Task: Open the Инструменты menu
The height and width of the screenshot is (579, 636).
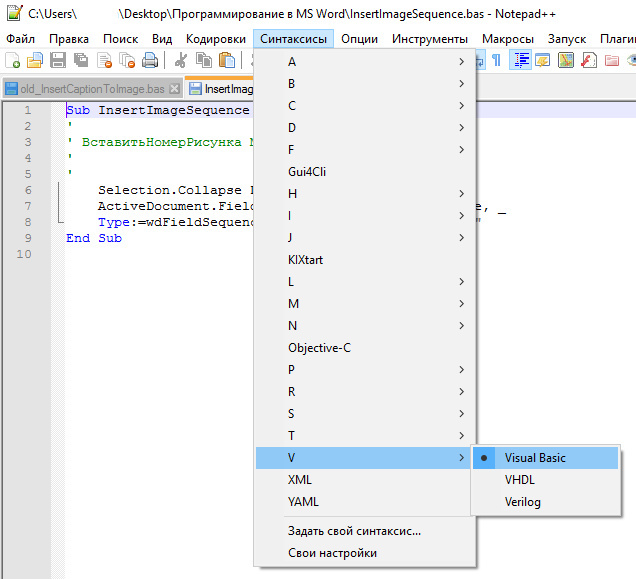Action: coord(430,39)
